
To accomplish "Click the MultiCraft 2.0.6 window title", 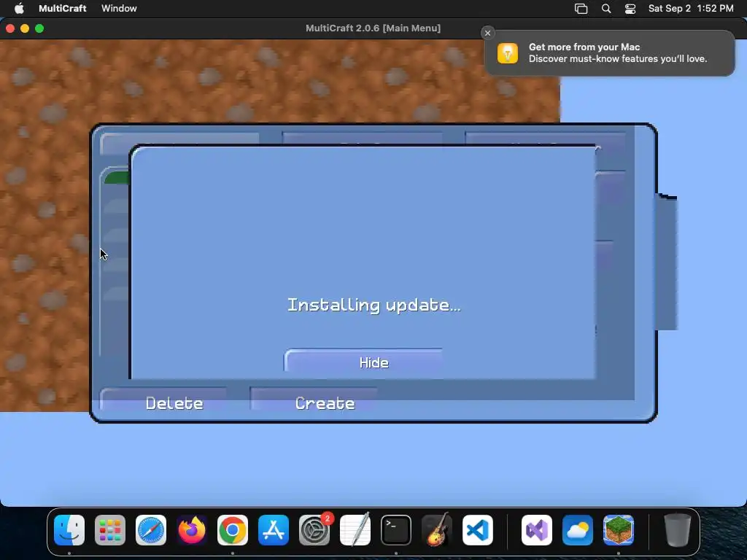I will [x=373, y=28].
